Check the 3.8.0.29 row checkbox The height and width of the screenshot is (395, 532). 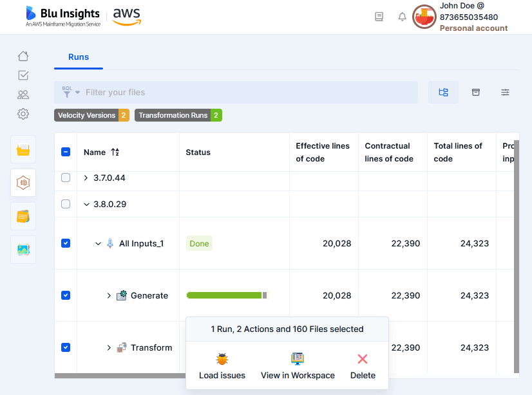click(x=66, y=204)
